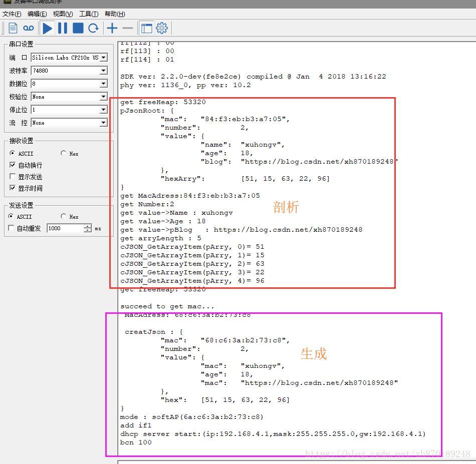Click the plus add icon

112,28
